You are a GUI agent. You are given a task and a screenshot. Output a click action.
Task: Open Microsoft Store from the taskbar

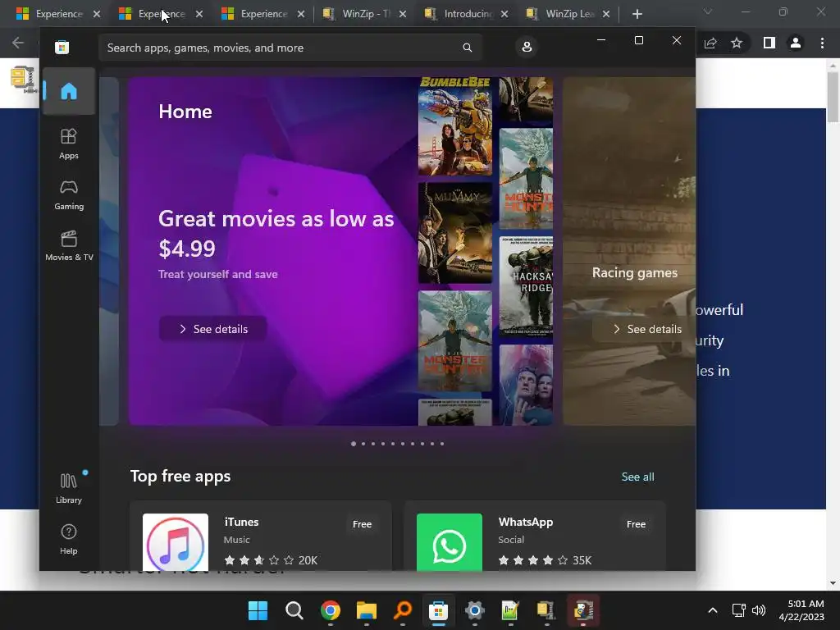point(438,610)
